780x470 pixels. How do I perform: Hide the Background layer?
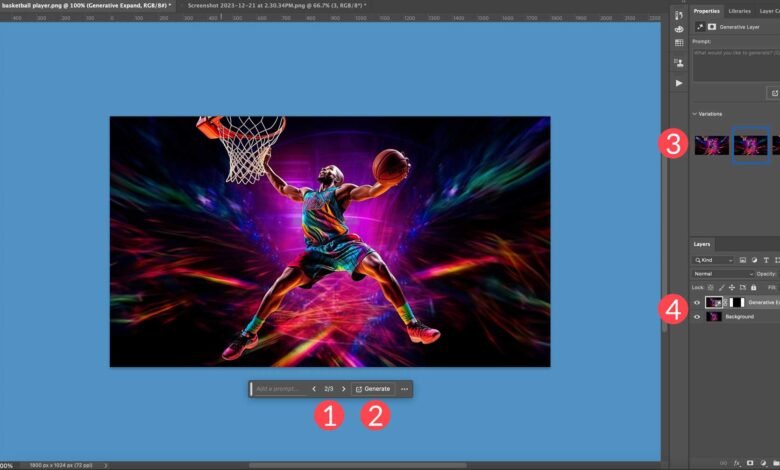pos(697,317)
